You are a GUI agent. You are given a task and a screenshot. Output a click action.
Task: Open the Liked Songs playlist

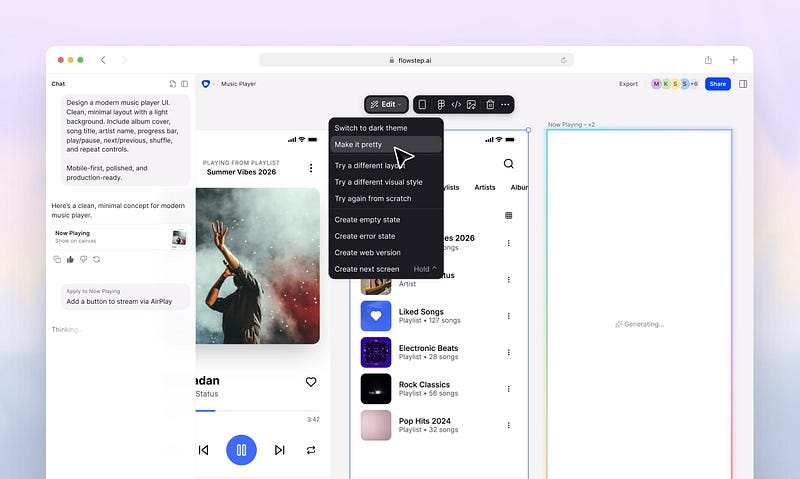[x=437, y=316]
